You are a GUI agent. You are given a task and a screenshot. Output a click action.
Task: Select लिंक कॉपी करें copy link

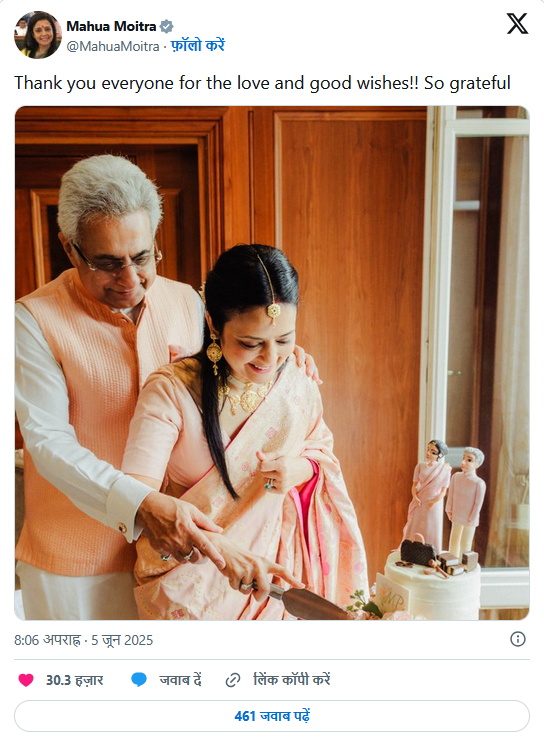(292, 680)
